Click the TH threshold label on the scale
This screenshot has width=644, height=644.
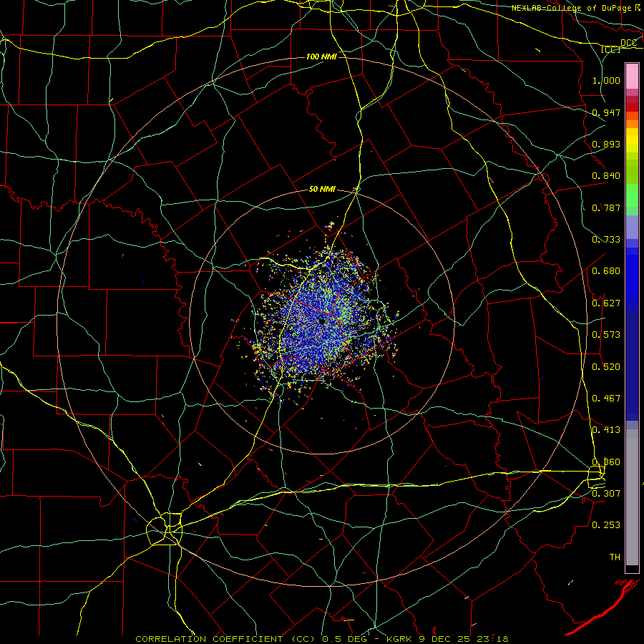[615, 557]
